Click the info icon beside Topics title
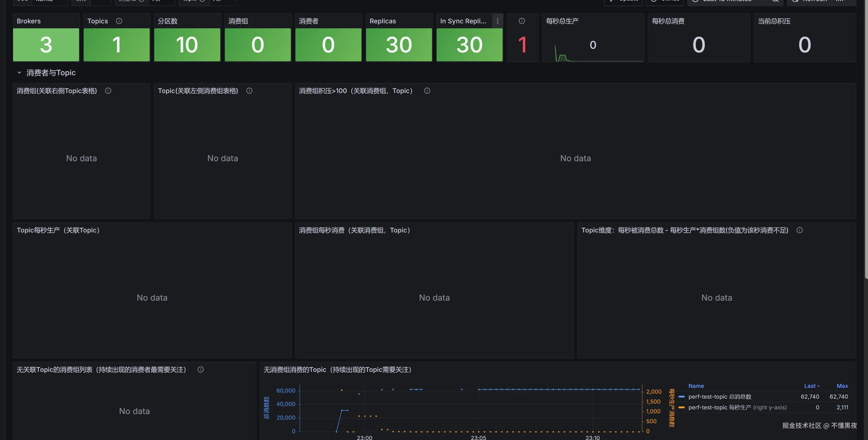Viewport: 868px width, 440px height. pyautogui.click(x=119, y=21)
